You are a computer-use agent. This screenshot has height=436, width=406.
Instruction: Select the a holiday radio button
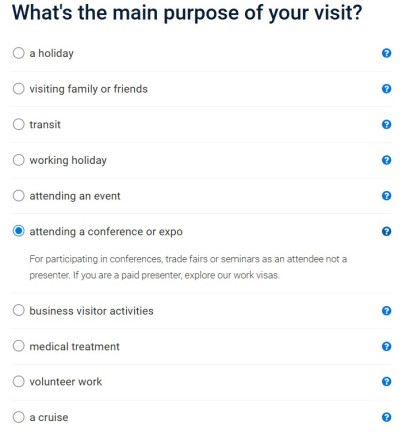[x=19, y=53]
